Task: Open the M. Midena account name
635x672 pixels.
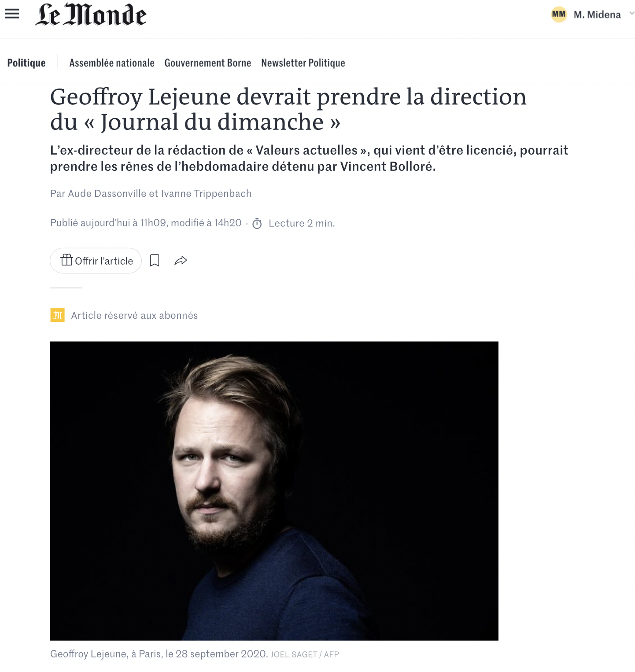Action: [597, 15]
